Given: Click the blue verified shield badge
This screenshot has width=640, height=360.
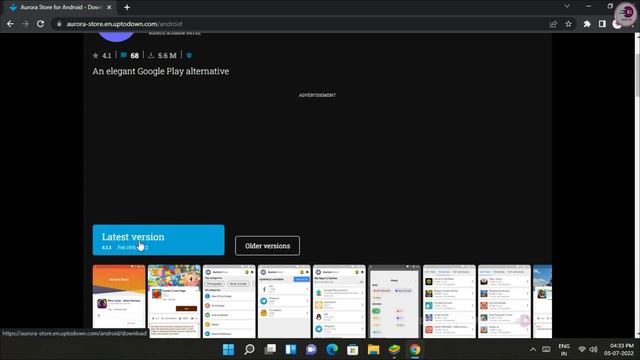Looking at the screenshot, I should [x=189, y=55].
